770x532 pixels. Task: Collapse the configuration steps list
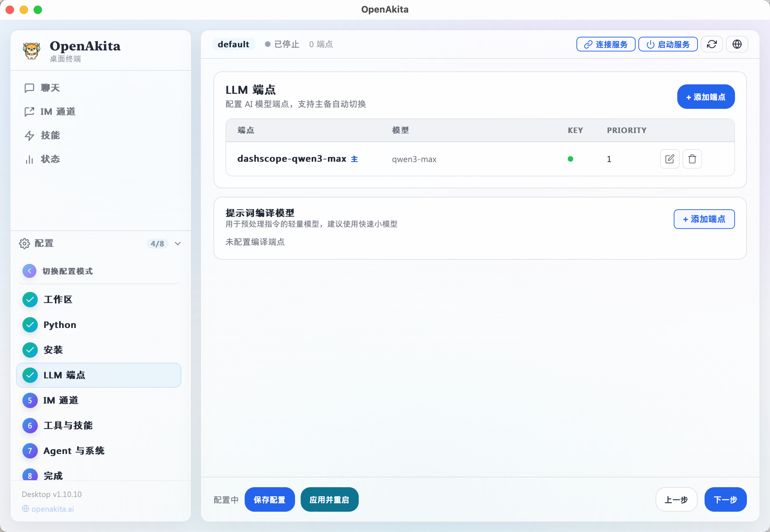[x=177, y=244]
